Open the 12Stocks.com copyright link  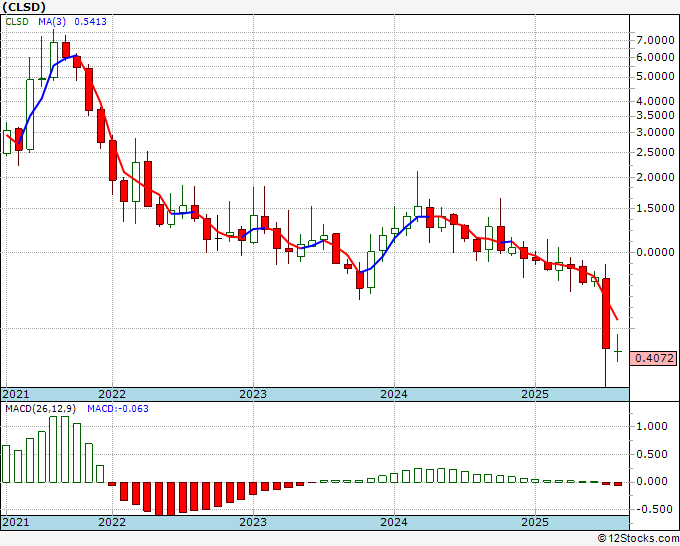638,539
